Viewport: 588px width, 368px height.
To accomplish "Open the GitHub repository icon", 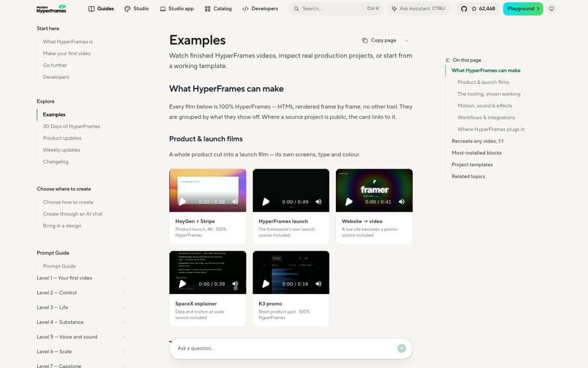I will point(464,9).
